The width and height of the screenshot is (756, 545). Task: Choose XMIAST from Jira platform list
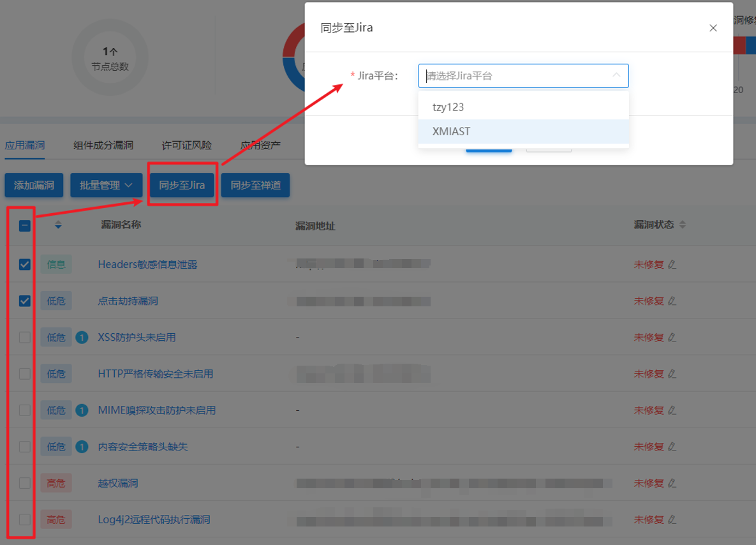(524, 131)
